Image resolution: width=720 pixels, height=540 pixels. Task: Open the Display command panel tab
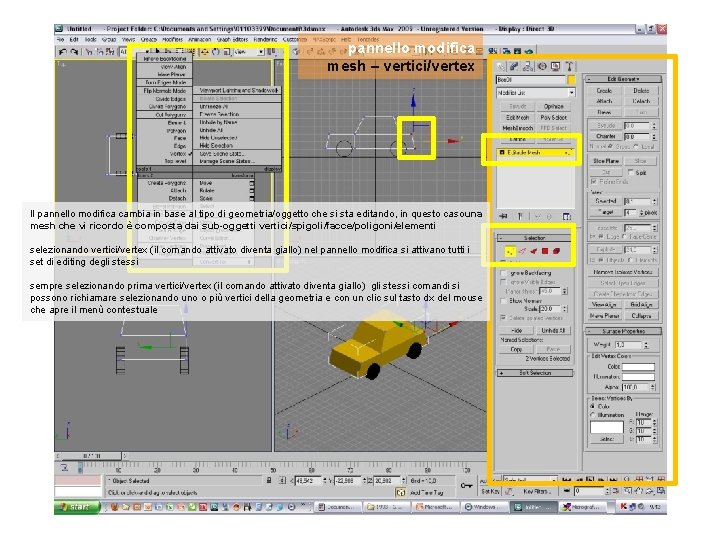click(x=556, y=67)
